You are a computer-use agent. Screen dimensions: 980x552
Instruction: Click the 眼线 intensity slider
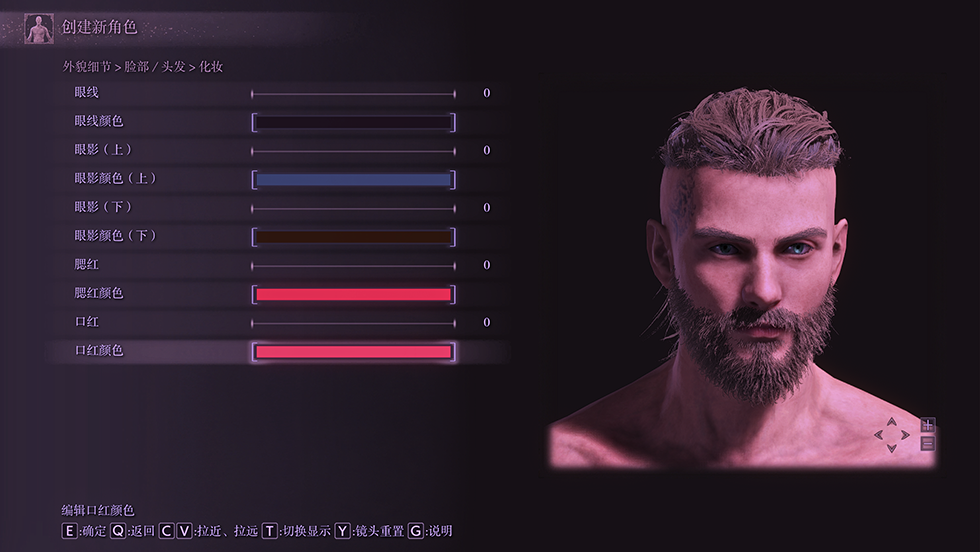point(354,94)
